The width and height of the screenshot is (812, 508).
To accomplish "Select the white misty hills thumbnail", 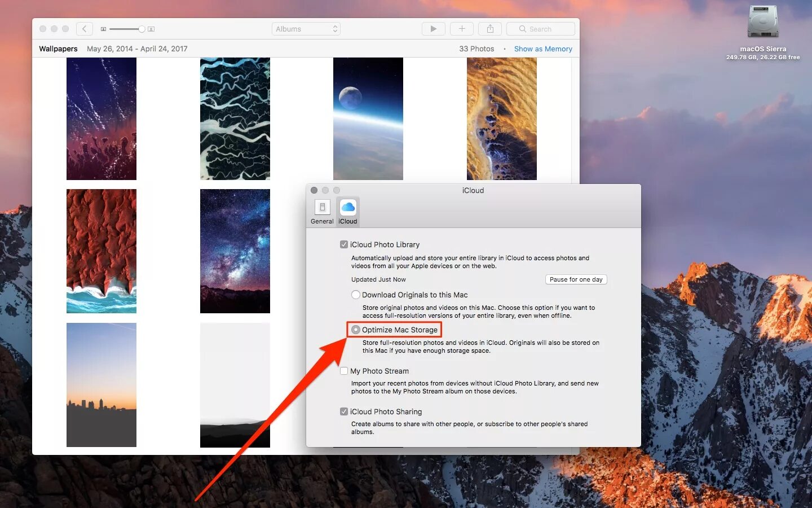I will 235,385.
